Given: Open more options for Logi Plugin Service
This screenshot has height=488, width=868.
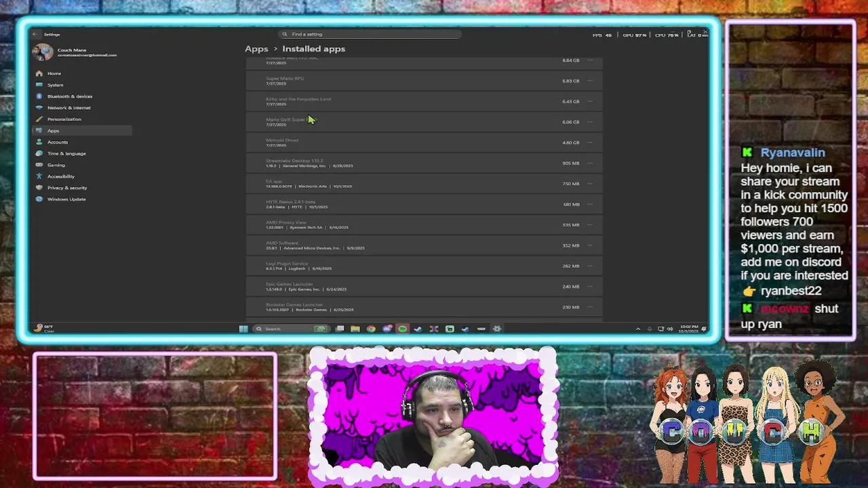Looking at the screenshot, I should (x=591, y=266).
